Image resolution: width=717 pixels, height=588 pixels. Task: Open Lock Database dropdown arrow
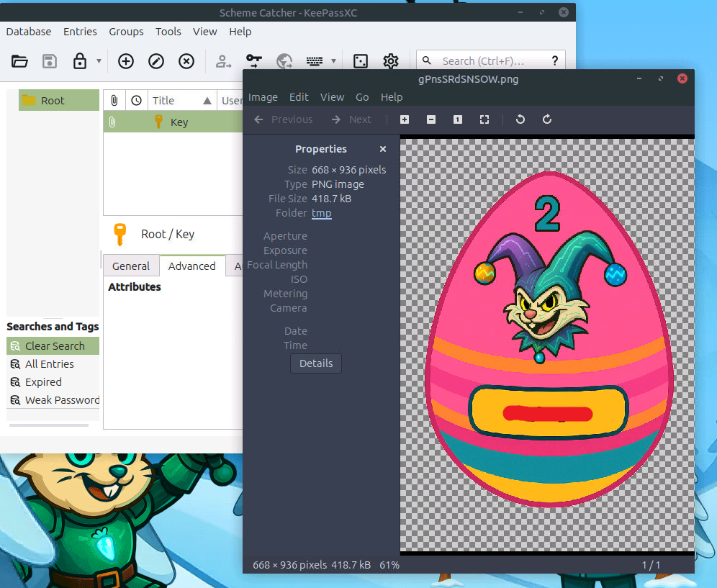[x=99, y=61]
